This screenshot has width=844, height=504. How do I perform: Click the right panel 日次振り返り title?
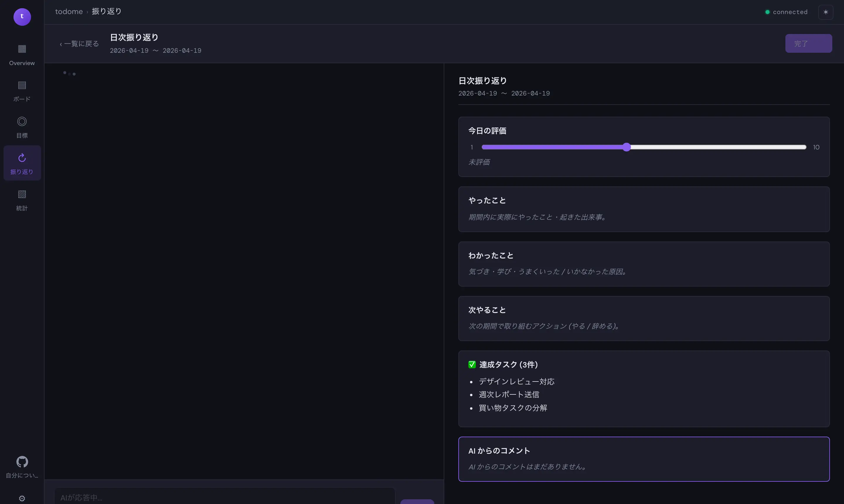[482, 81]
